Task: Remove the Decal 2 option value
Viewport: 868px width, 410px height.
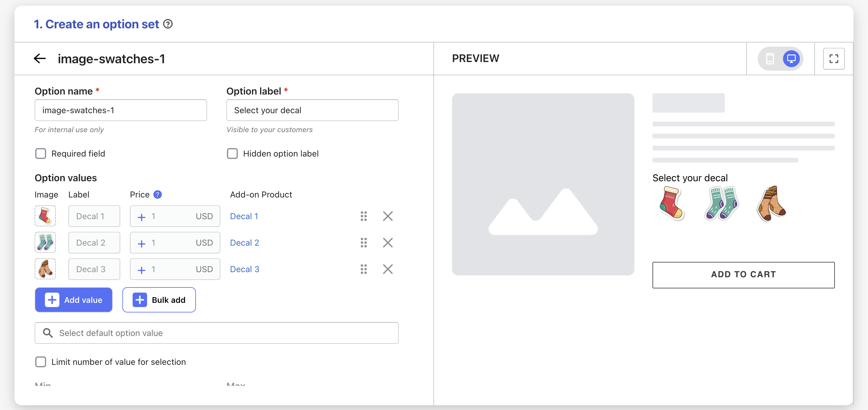Action: pos(388,243)
